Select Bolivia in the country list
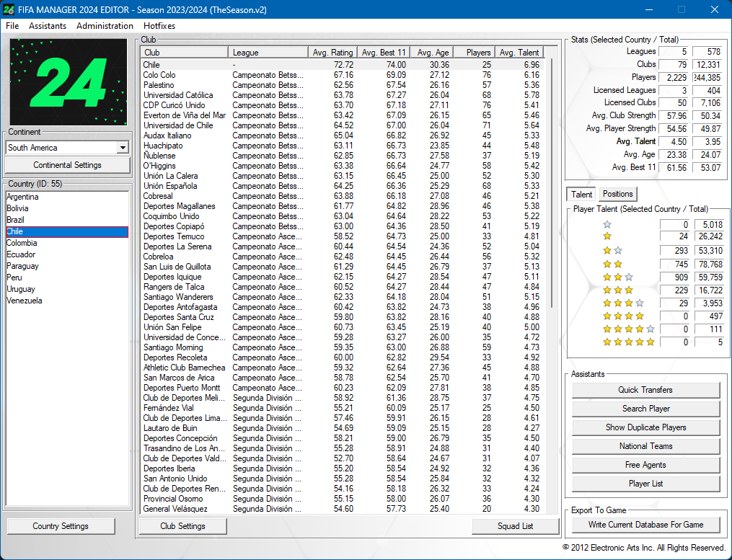The width and height of the screenshot is (732, 560). pyautogui.click(x=67, y=208)
